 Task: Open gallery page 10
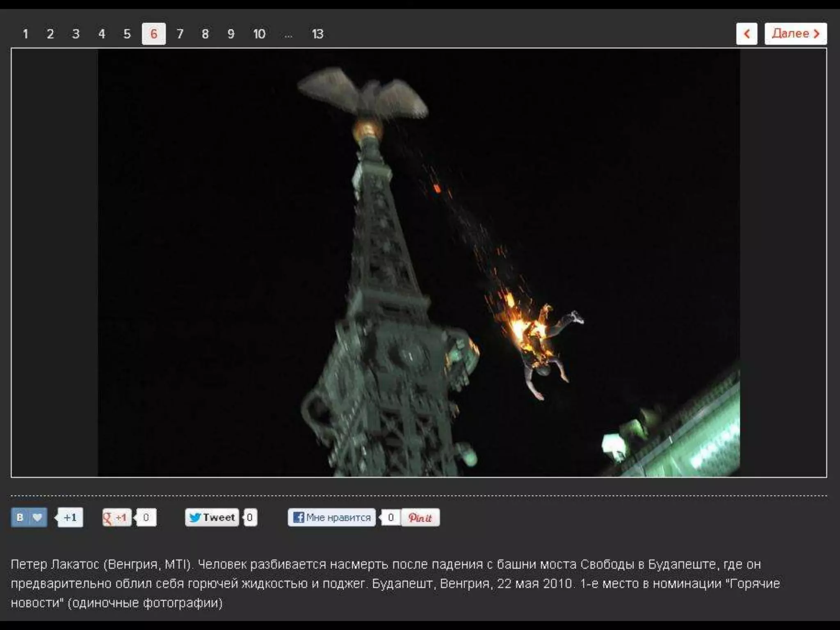[259, 34]
